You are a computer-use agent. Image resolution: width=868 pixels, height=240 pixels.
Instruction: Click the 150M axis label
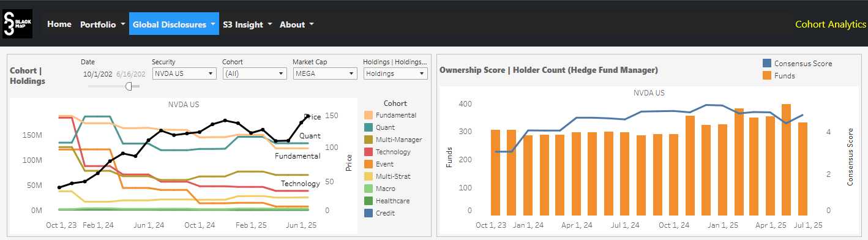coord(32,135)
